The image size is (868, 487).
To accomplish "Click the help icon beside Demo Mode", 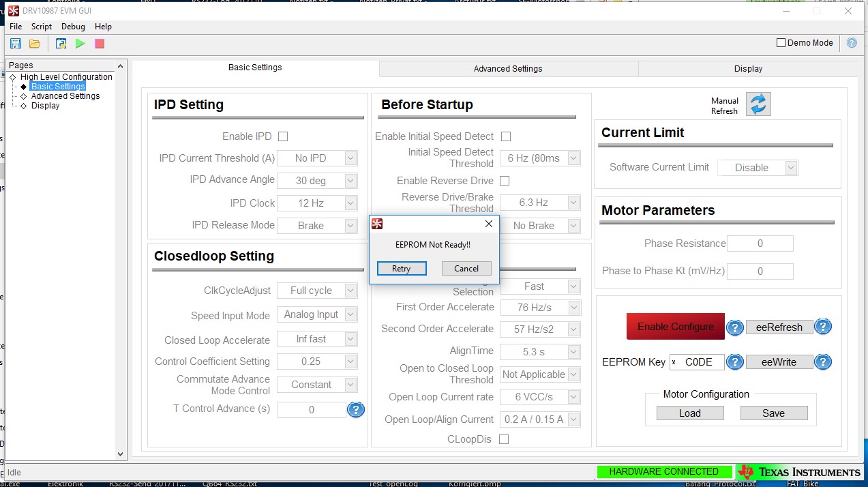I will coord(852,42).
